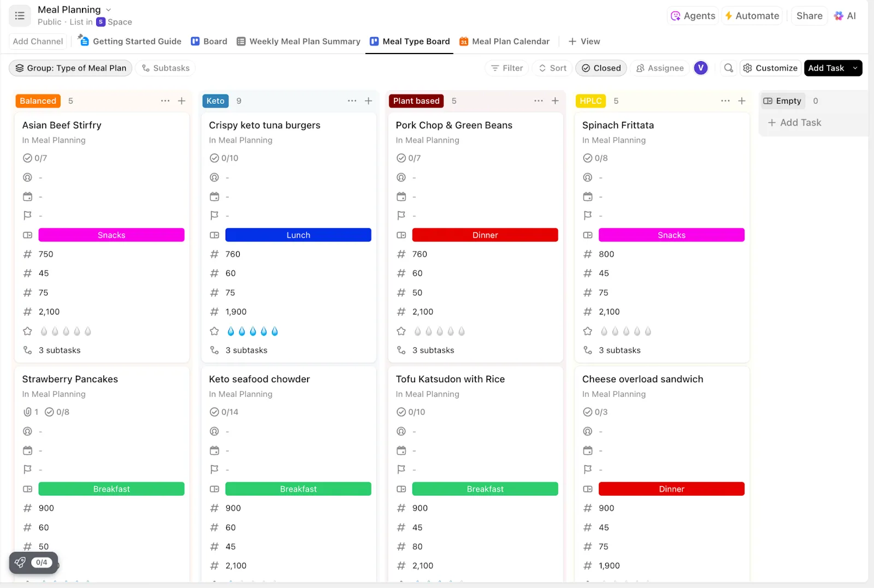Set priority flag on Asian Beef Stirfry card
874x588 pixels.
pyautogui.click(x=27, y=216)
